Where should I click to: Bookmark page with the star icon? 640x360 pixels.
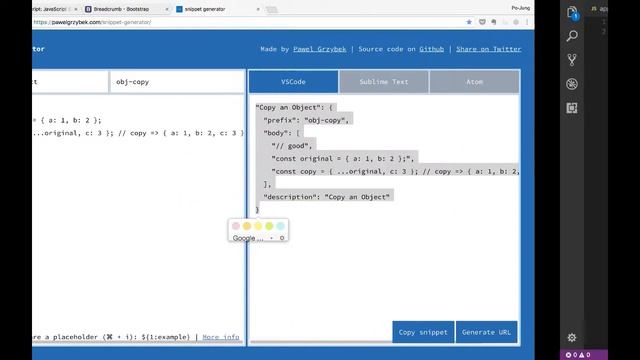coord(469,22)
